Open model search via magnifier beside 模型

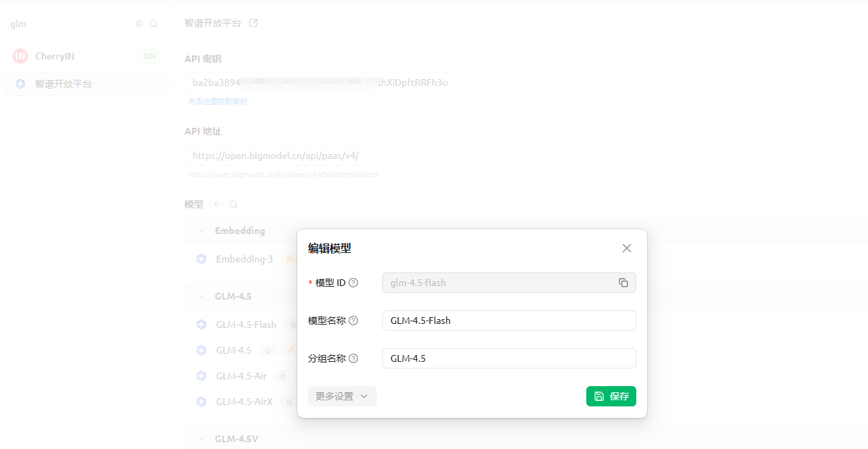click(x=233, y=204)
